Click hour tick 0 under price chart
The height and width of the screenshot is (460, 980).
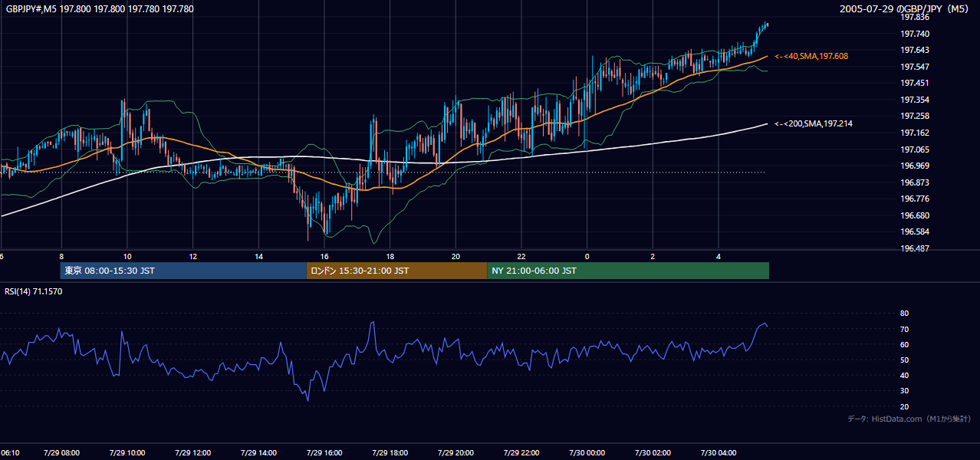pos(587,256)
